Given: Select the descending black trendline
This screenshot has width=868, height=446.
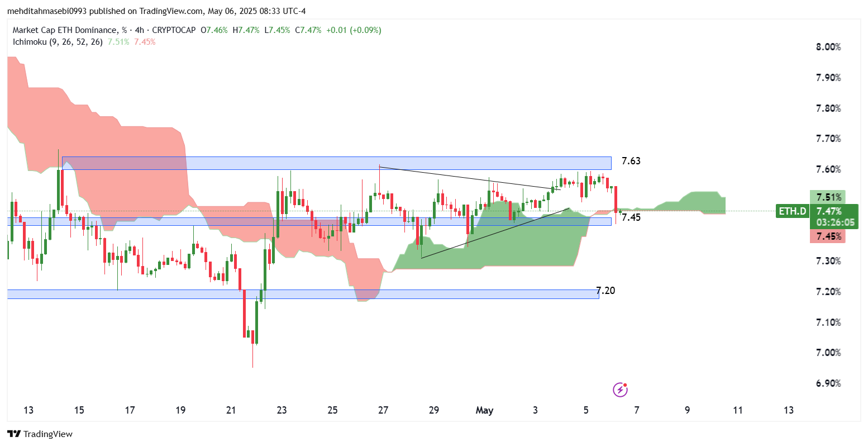Looking at the screenshot, I should tap(469, 178).
